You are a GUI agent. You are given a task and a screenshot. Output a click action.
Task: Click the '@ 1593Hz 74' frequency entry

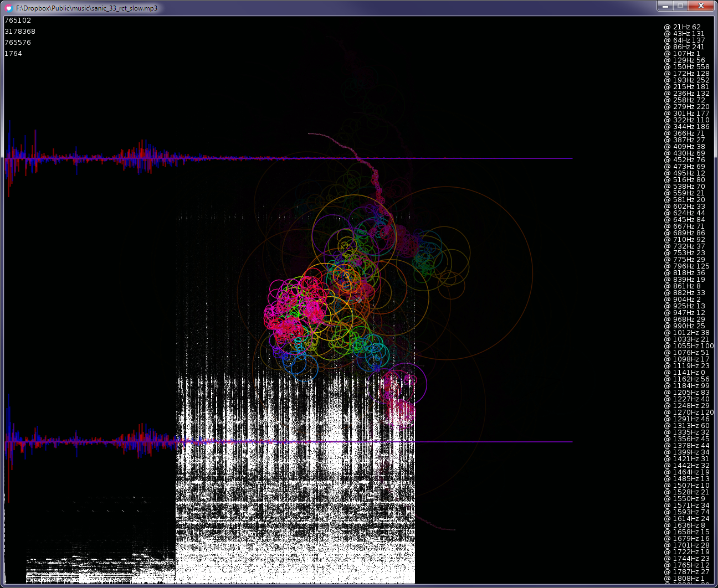[x=687, y=512]
